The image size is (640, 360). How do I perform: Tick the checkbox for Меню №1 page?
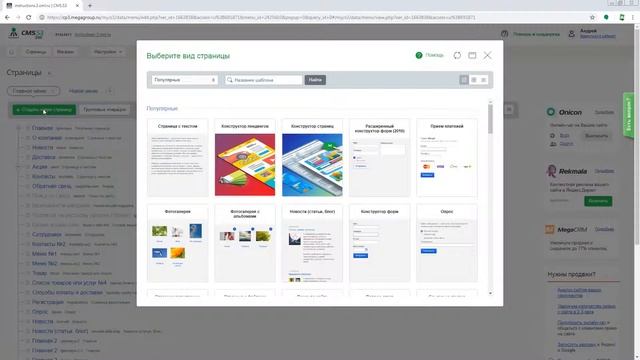[28, 253]
